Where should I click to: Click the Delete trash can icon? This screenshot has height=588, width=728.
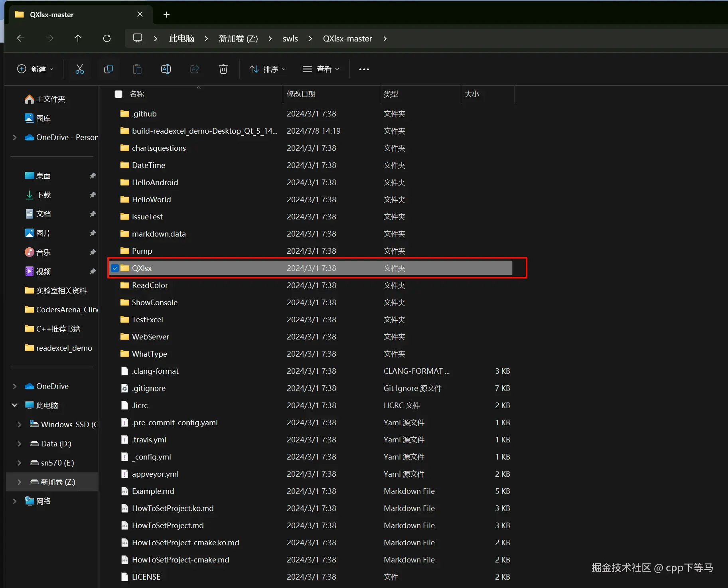coord(223,69)
